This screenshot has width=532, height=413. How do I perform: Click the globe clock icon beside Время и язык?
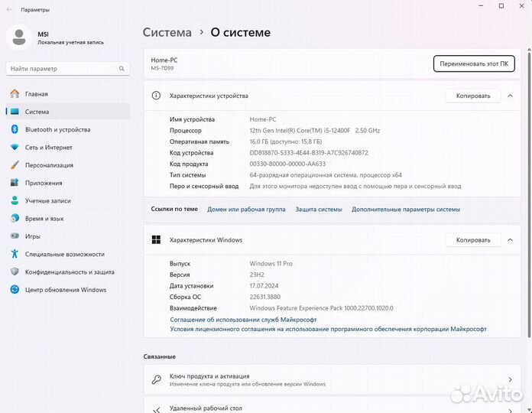(x=15, y=218)
